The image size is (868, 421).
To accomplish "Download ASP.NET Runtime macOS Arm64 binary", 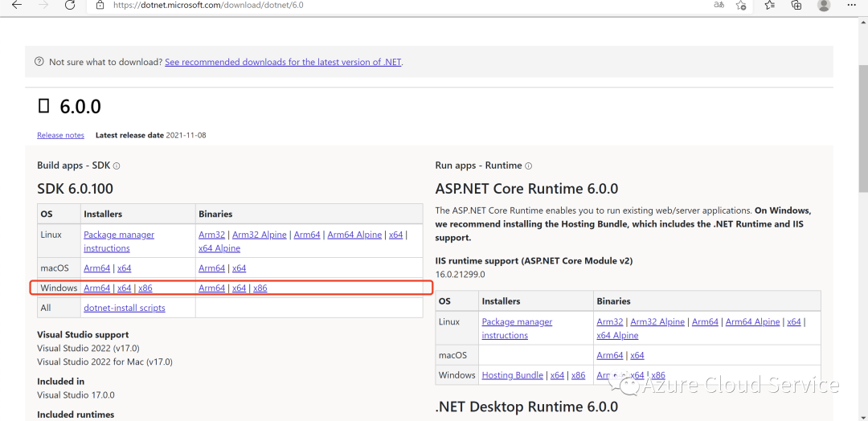I will click(610, 355).
